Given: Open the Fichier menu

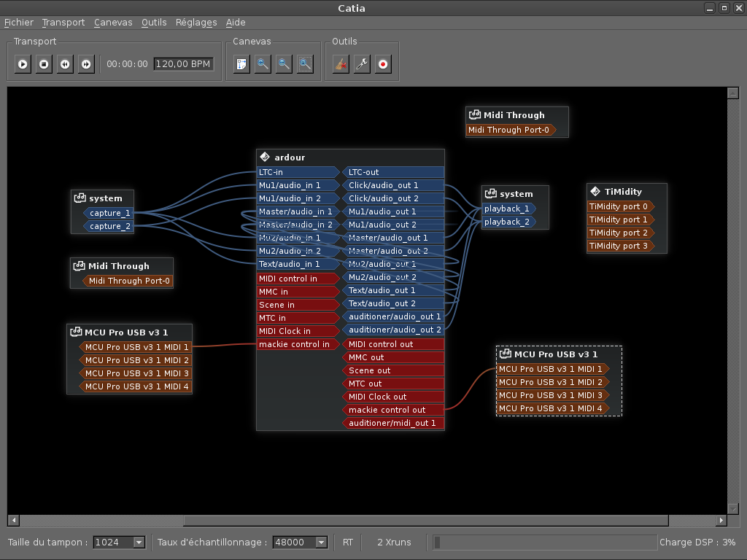Looking at the screenshot, I should (19, 23).
